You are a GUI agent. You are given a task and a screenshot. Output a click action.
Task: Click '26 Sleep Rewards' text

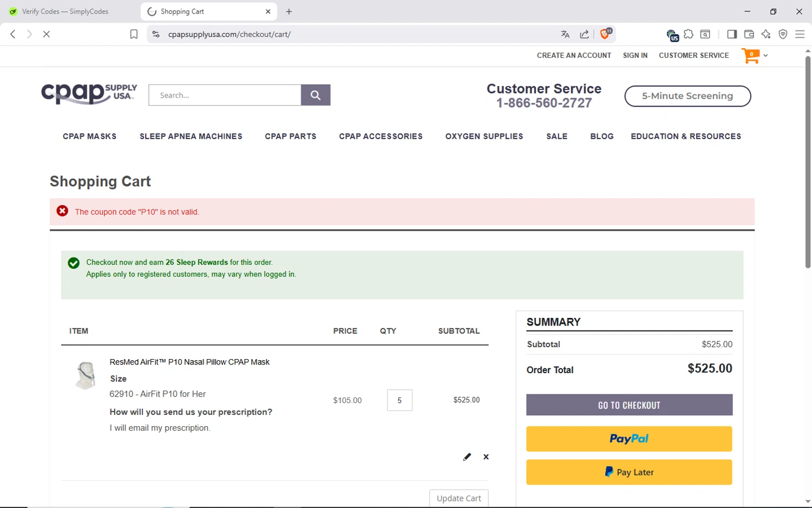point(197,262)
